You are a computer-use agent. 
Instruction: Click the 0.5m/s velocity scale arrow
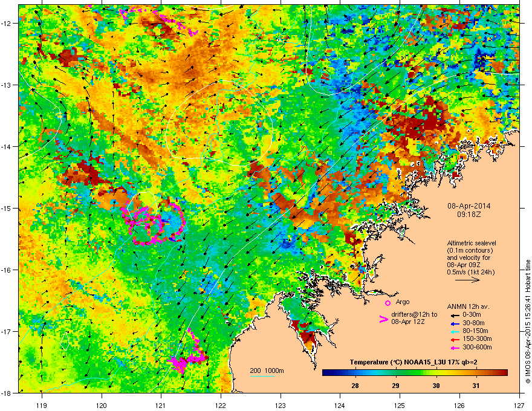467,280
